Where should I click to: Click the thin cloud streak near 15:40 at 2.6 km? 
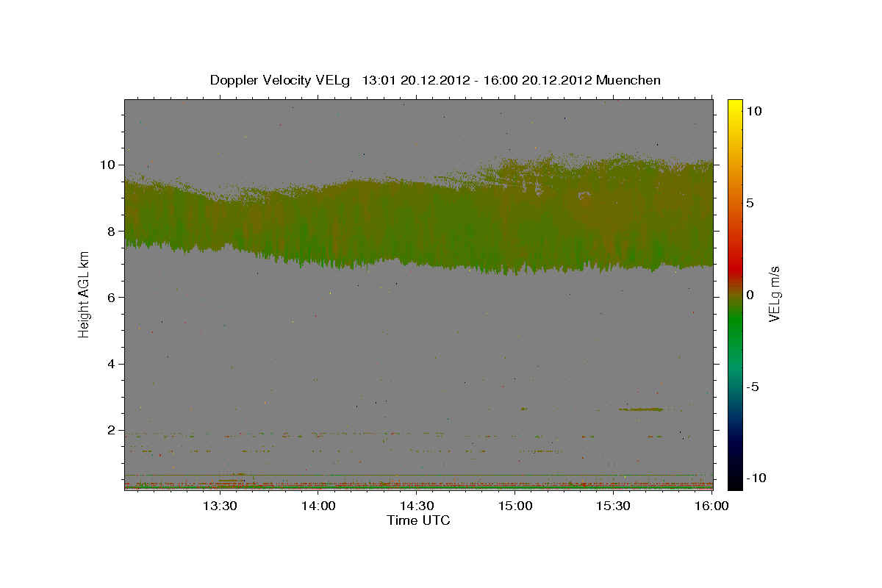[x=641, y=409]
